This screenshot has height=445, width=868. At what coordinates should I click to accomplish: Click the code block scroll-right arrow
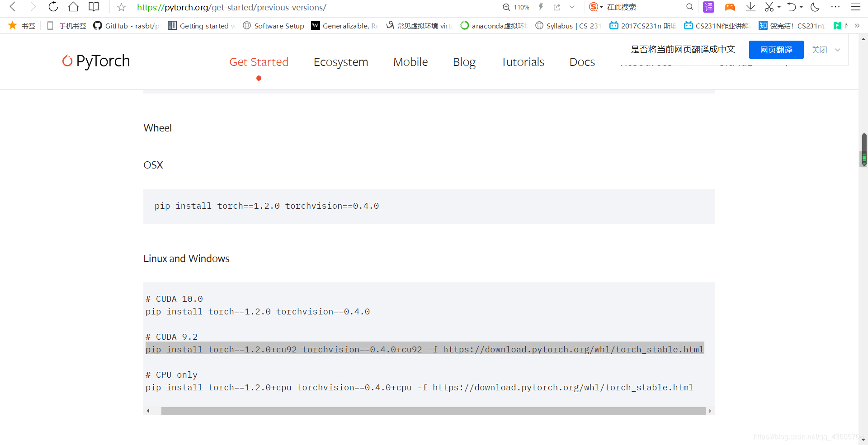pos(710,411)
